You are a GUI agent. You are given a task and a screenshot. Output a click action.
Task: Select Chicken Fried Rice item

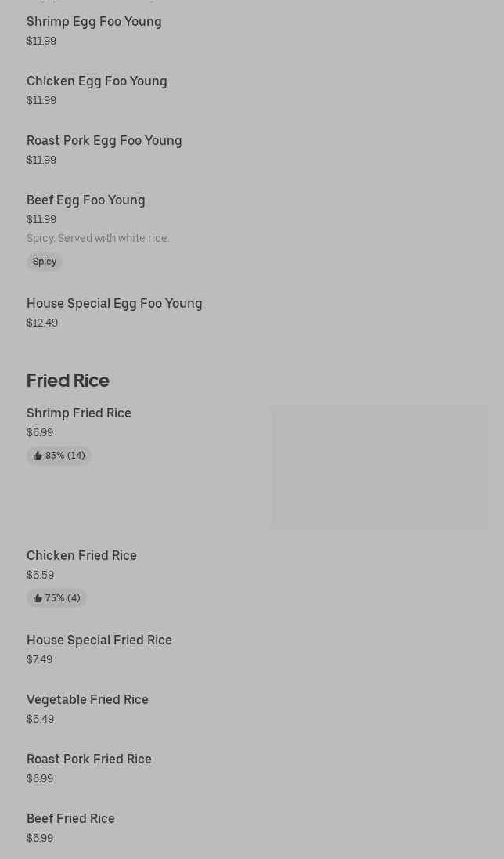coord(81,555)
